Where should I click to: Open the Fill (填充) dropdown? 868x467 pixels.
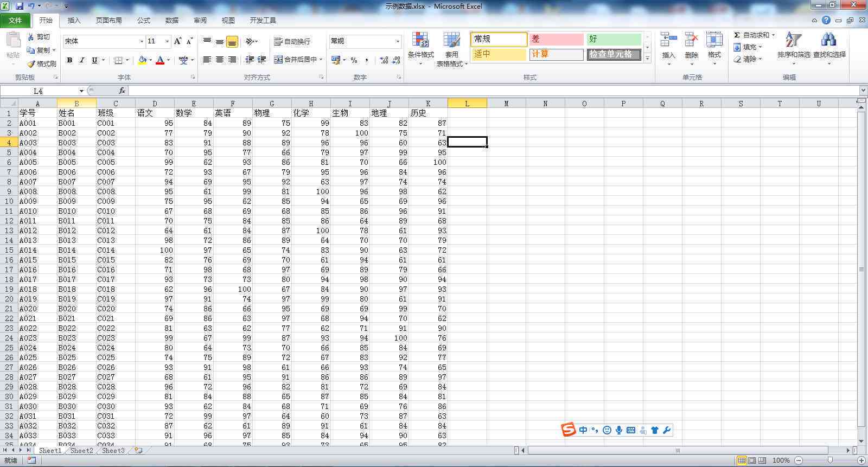tap(748, 47)
